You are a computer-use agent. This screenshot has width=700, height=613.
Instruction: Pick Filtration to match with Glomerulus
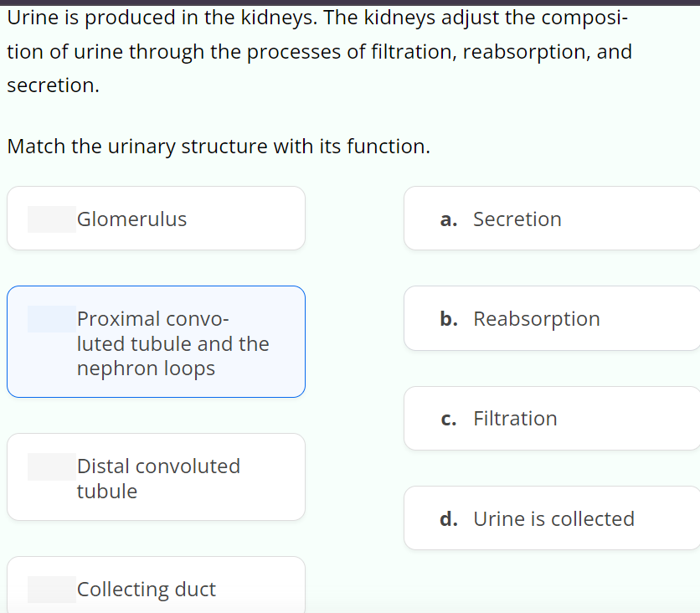pyautogui.click(x=552, y=418)
